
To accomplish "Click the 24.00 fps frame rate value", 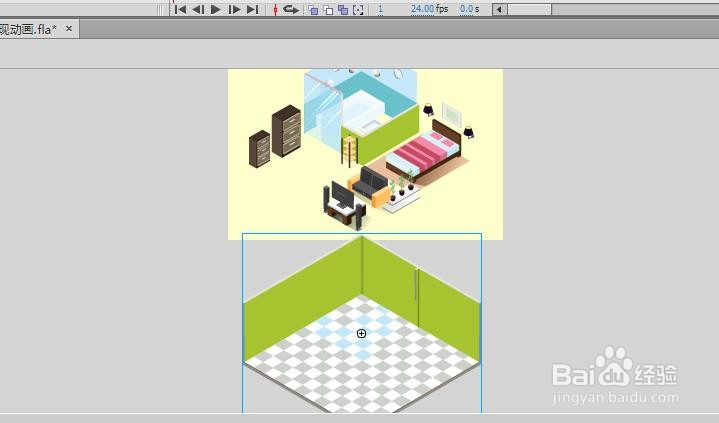I will (422, 9).
